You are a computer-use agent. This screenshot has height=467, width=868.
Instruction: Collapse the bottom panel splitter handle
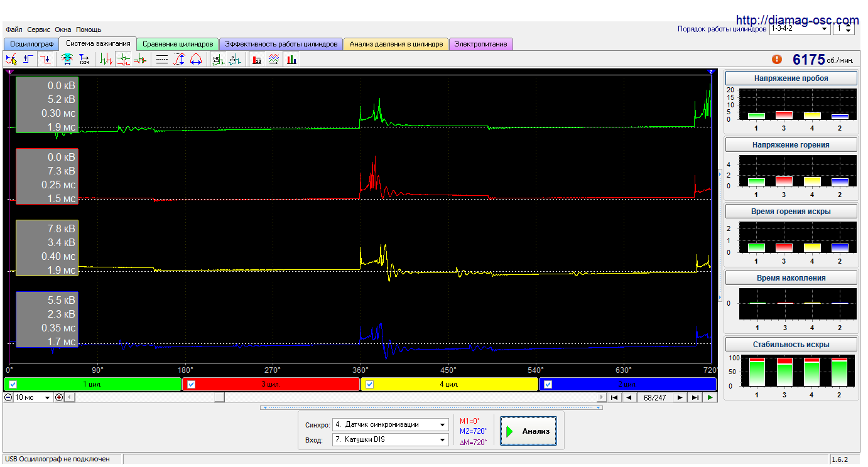point(432,407)
